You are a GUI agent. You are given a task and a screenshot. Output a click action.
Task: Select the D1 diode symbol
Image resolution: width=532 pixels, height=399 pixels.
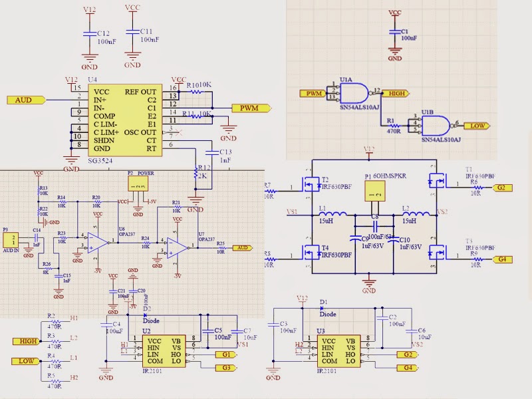324,309
